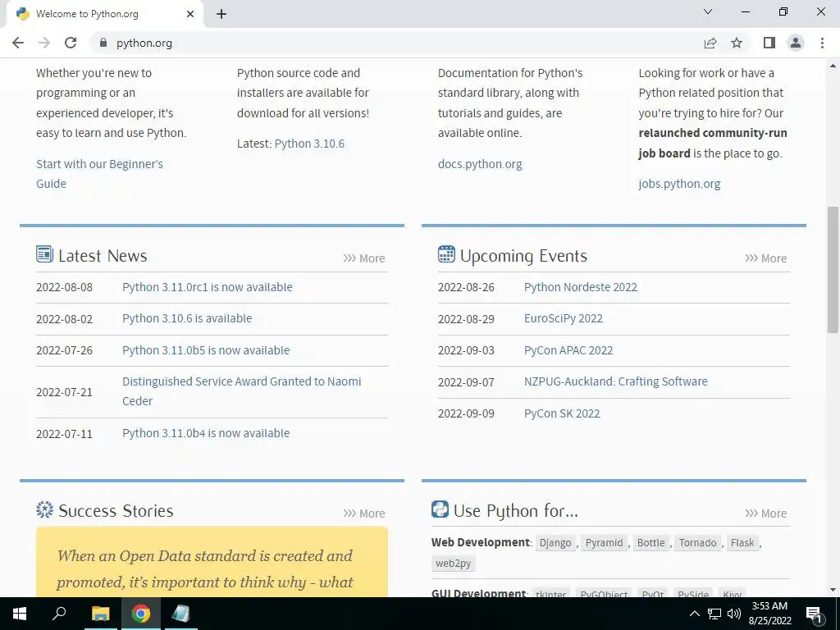Click the Pyramid tag
The height and width of the screenshot is (630, 840).
(x=605, y=543)
